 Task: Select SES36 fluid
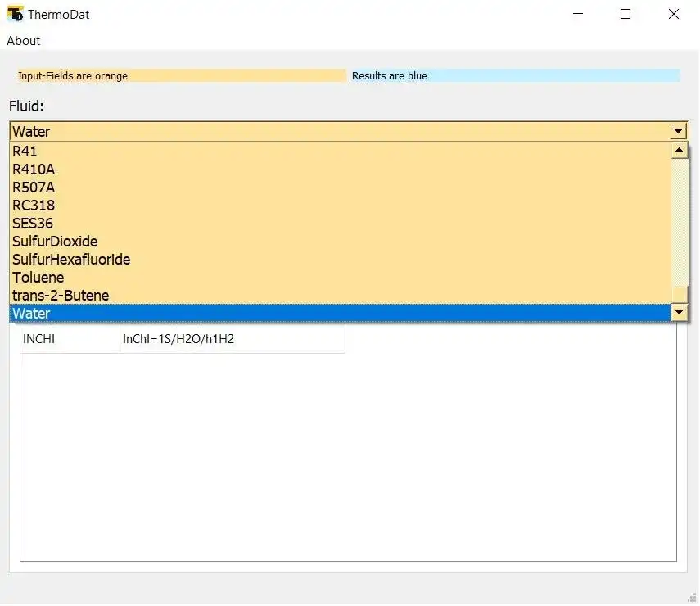32,223
